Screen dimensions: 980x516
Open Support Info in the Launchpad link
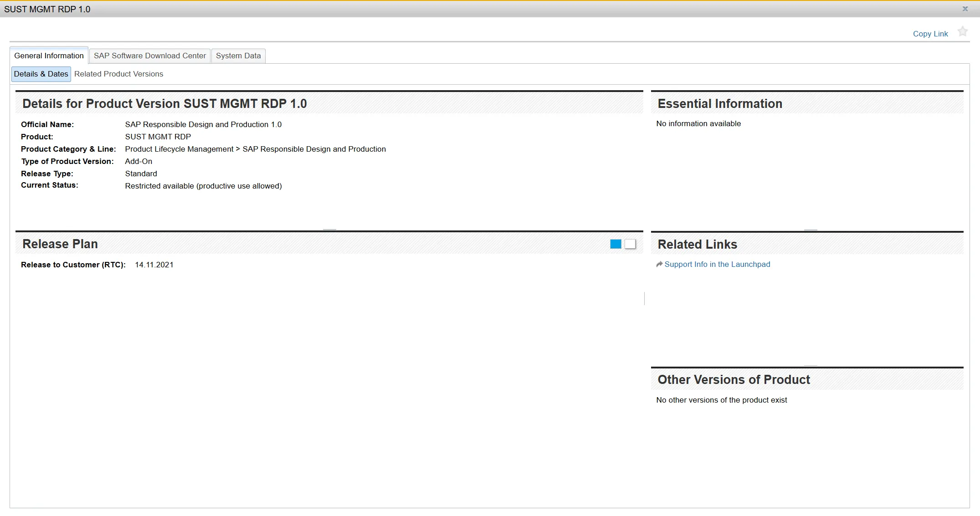point(717,265)
